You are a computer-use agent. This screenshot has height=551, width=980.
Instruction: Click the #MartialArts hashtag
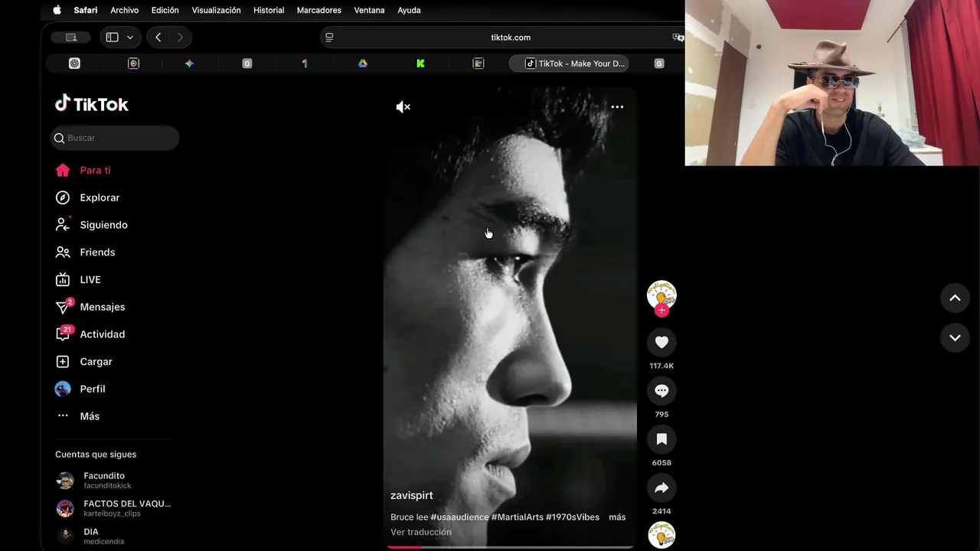(517, 517)
